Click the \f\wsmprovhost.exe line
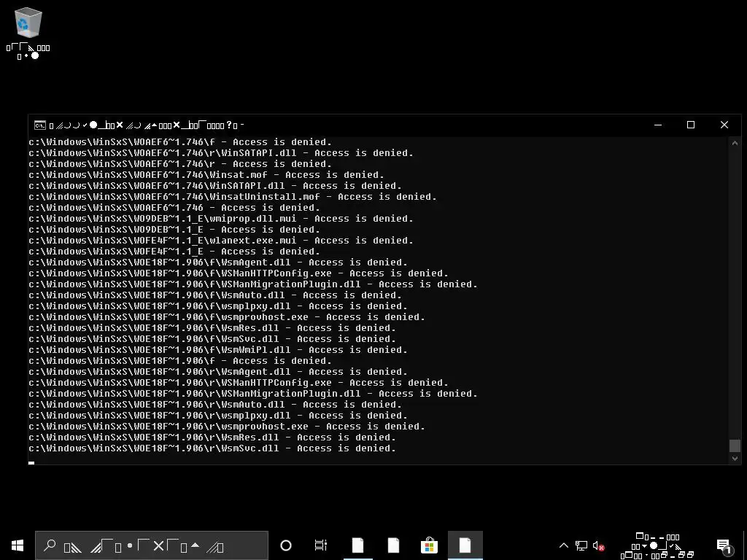The image size is (747, 560). [227, 317]
